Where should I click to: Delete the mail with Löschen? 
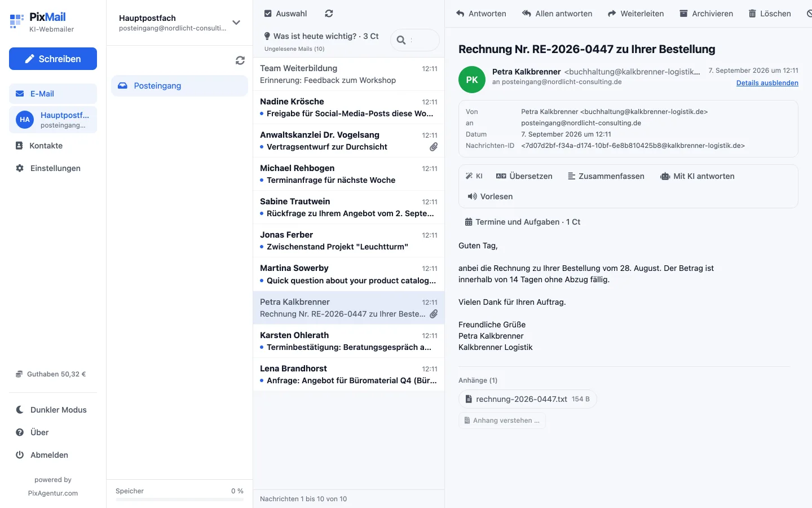(x=770, y=14)
